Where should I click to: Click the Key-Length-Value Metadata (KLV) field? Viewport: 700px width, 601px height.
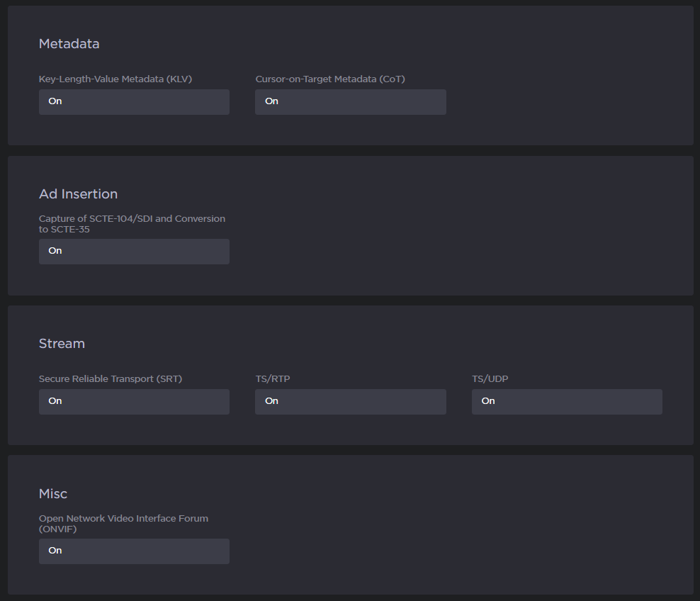click(x=134, y=101)
